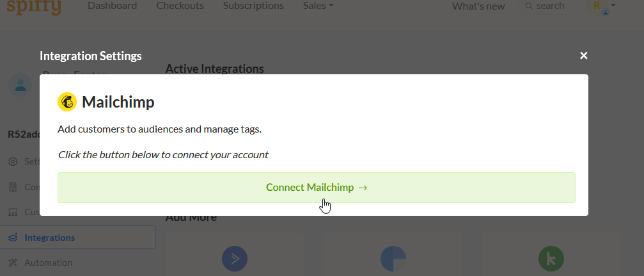Image resolution: width=644 pixels, height=276 pixels.
Task: Click the blue arrow integration icon
Action: click(x=235, y=259)
